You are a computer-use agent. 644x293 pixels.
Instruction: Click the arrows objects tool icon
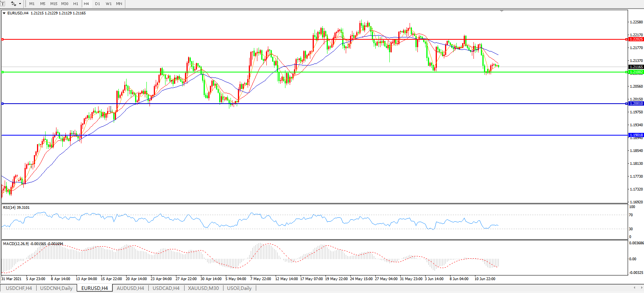13,4
